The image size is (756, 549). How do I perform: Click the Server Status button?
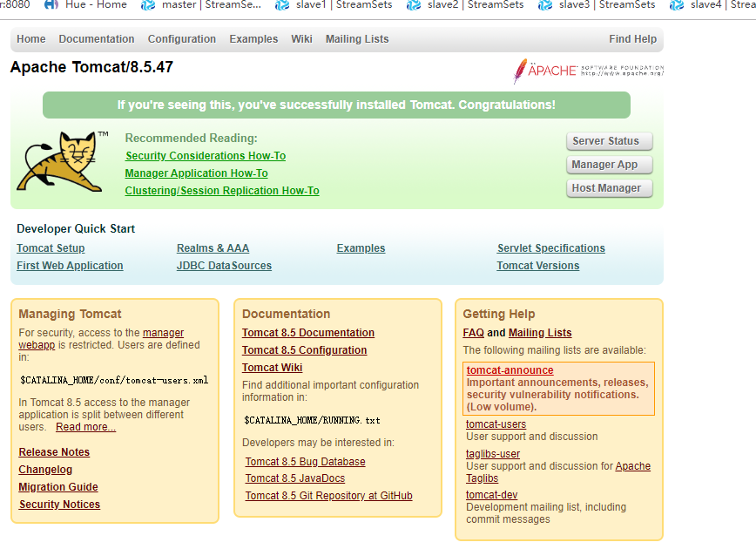(x=609, y=141)
